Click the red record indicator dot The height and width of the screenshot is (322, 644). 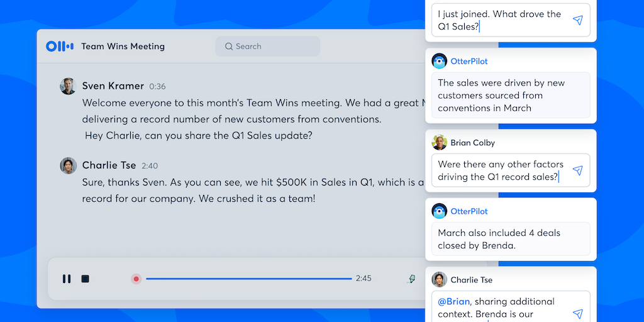pos(136,279)
